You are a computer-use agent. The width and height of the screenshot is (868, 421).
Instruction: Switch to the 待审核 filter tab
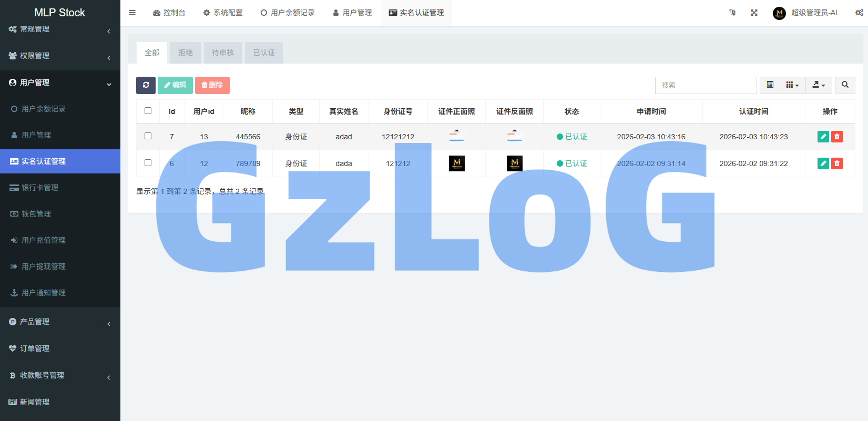[x=223, y=53]
